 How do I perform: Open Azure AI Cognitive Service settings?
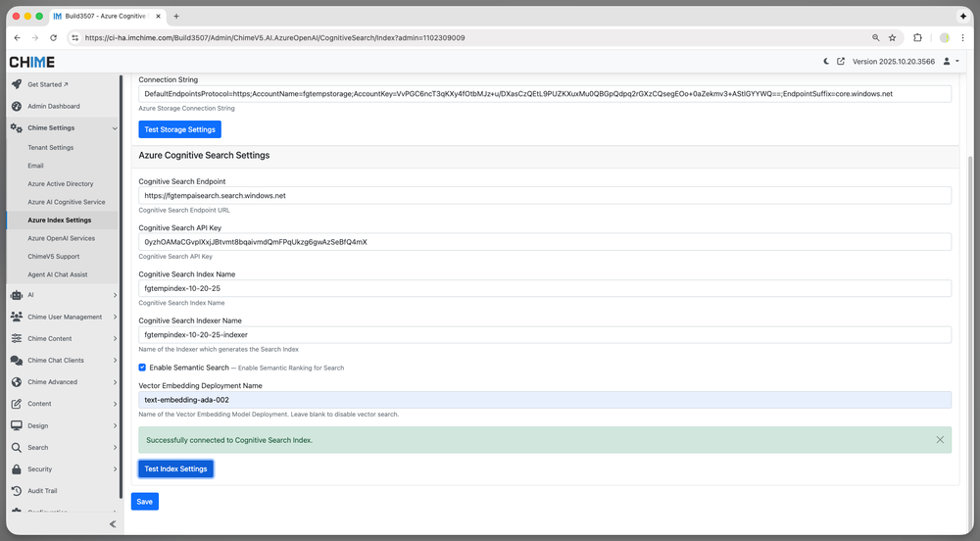67,202
